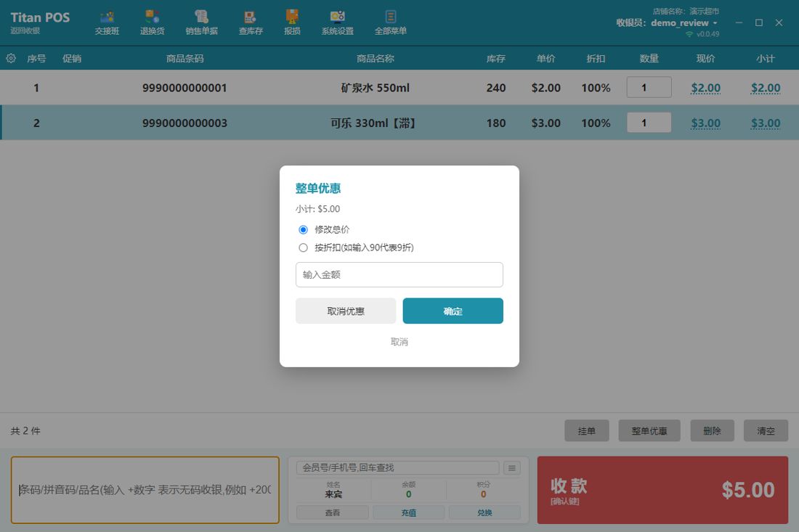Screen dimensions: 799x532
Task: Click 小计 $2.00 link for 矿泉水
Action: (x=766, y=88)
